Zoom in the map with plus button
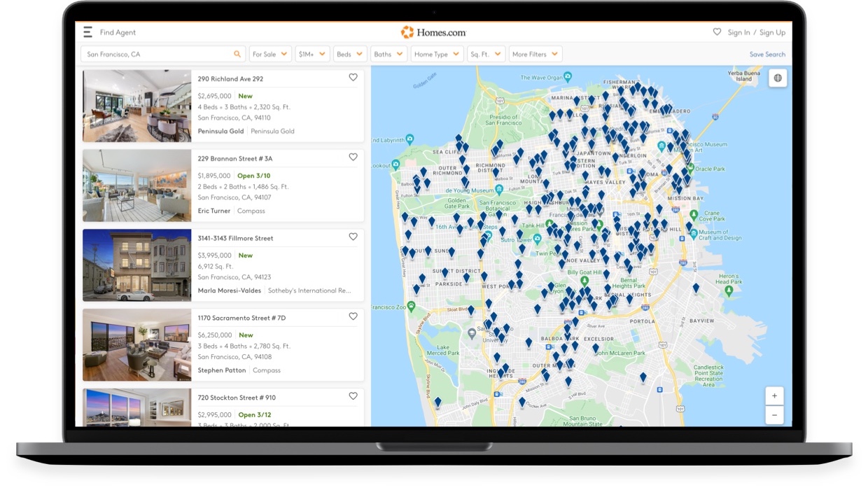 (774, 395)
